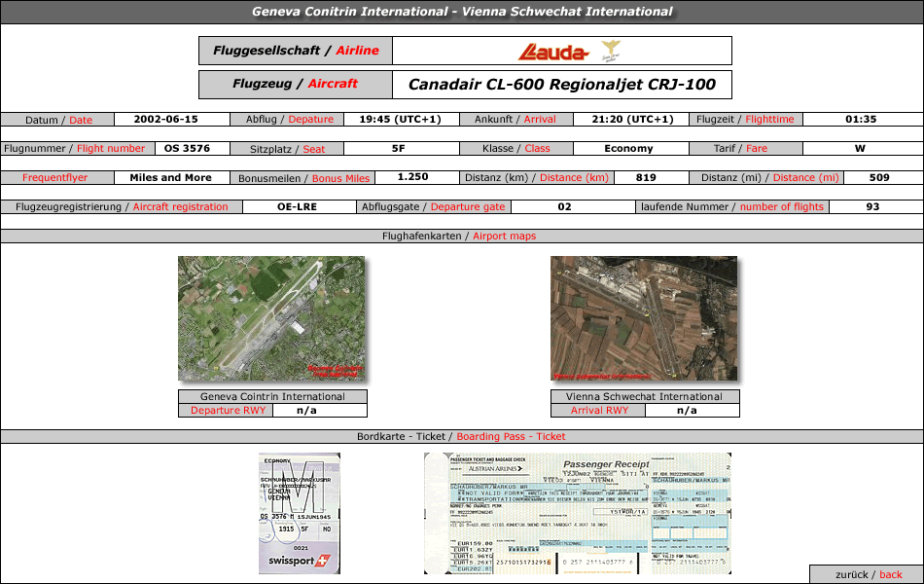This screenshot has height=584, width=924.
Task: View the Austrian Airlines passenger receipt ticket
Action: [578, 513]
